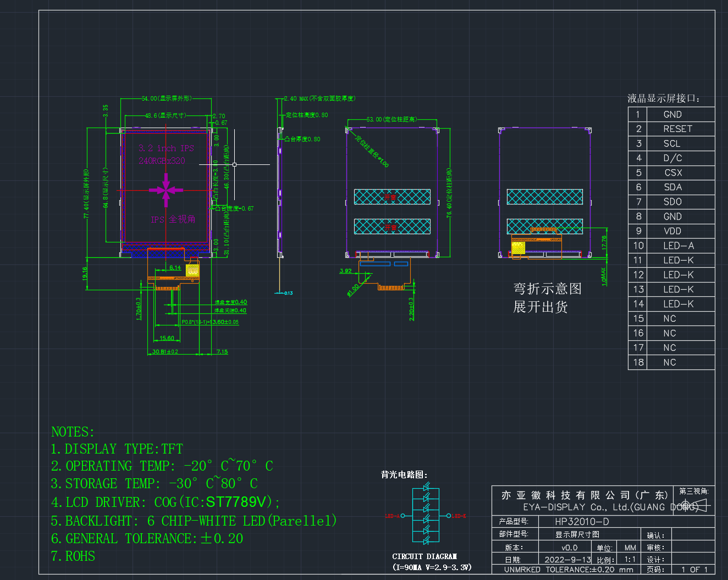Click the "CSX" pin name
Screen dimensions: 728x580
(673, 173)
